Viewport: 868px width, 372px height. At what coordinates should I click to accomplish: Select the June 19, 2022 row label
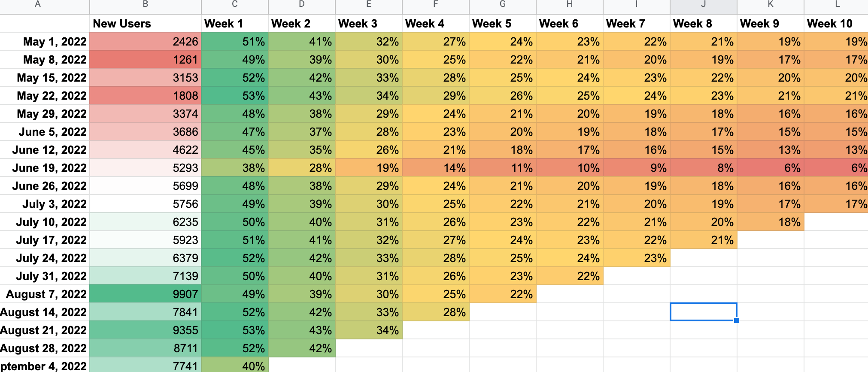(45, 168)
